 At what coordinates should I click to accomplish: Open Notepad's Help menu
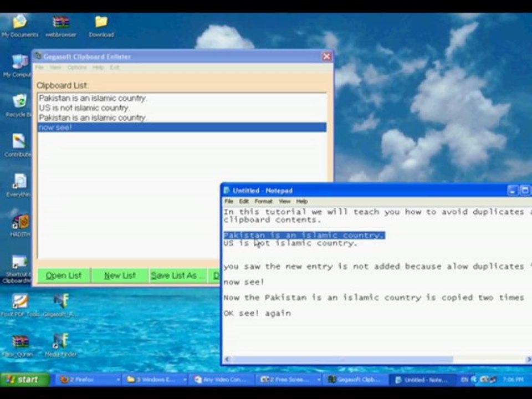[301, 201]
